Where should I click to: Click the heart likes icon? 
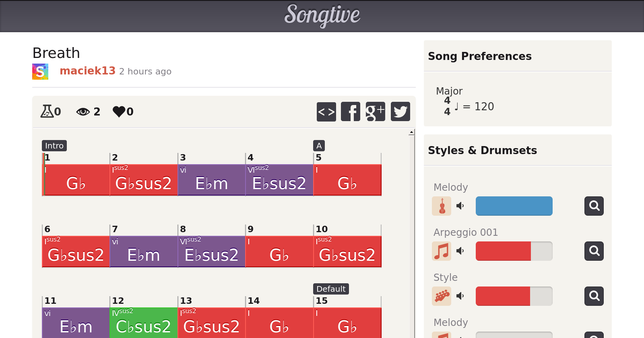(x=119, y=111)
